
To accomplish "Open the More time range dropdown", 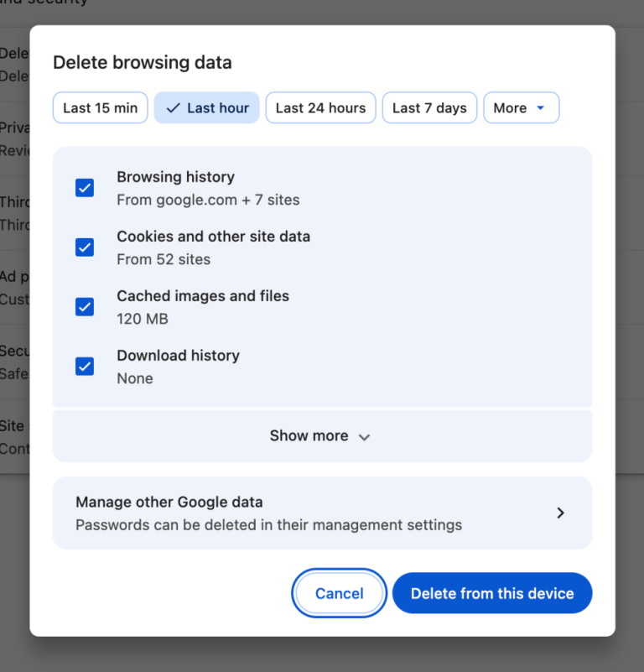I will click(521, 107).
